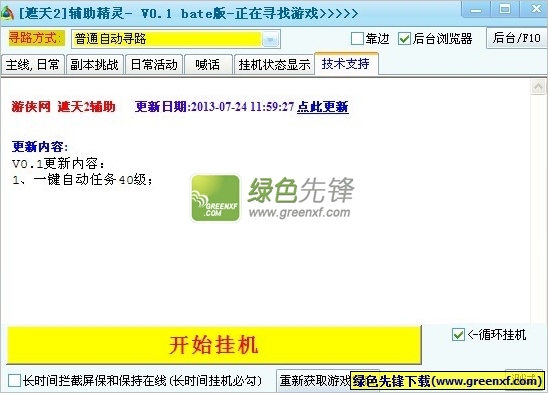Click the 后台/F10 button
Screen dimensions: 548x393
pyautogui.click(x=516, y=38)
